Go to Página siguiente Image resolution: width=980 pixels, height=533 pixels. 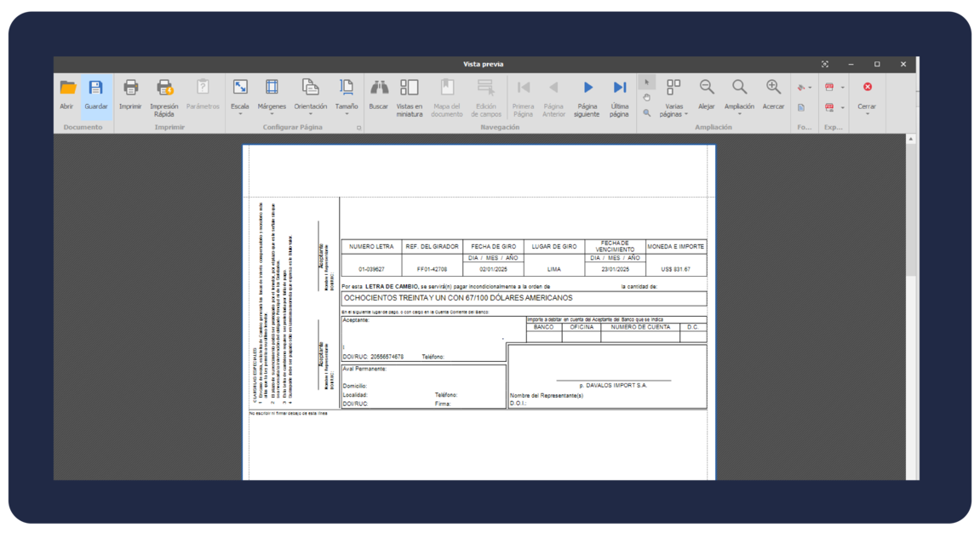pyautogui.click(x=587, y=88)
